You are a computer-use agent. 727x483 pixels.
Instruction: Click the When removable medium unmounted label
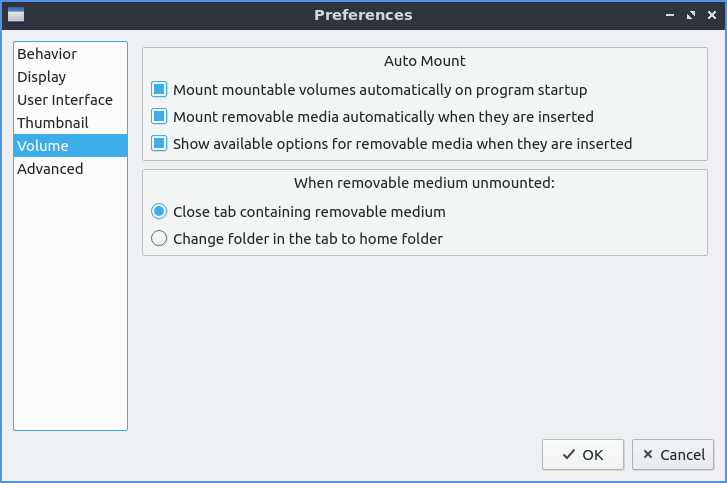click(425, 183)
